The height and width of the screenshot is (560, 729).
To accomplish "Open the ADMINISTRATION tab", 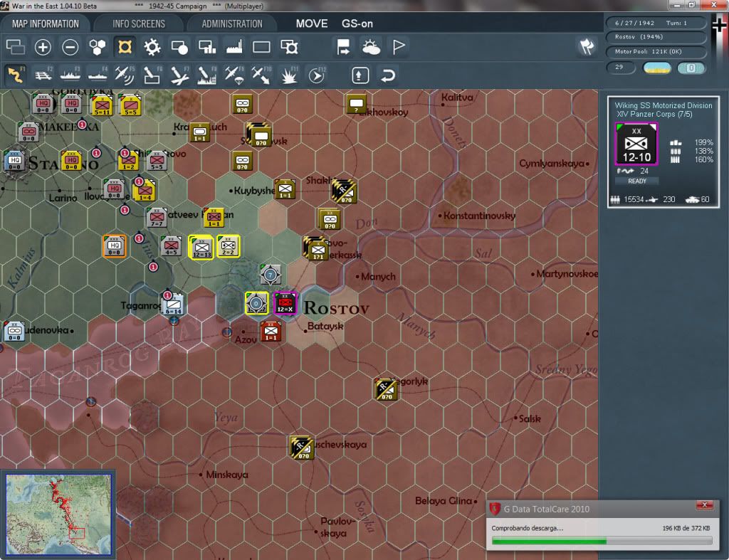I will tap(232, 23).
